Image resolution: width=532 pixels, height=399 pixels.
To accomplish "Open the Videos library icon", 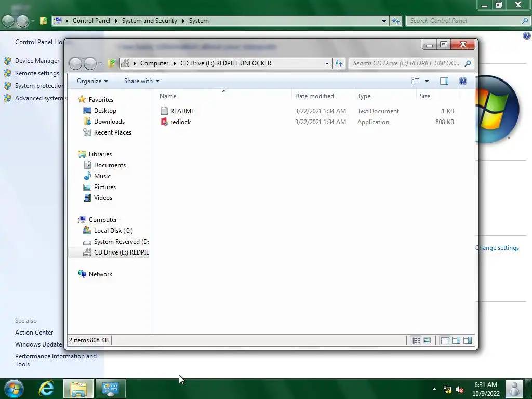I will click(x=87, y=198).
